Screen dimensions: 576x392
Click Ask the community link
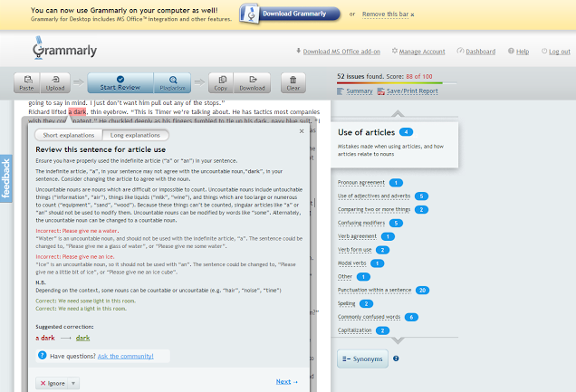126,356
